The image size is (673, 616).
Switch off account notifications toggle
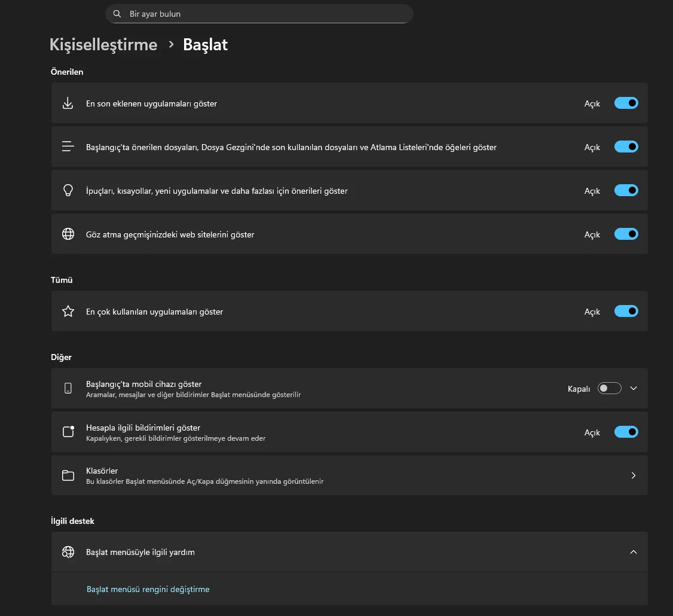(x=626, y=432)
